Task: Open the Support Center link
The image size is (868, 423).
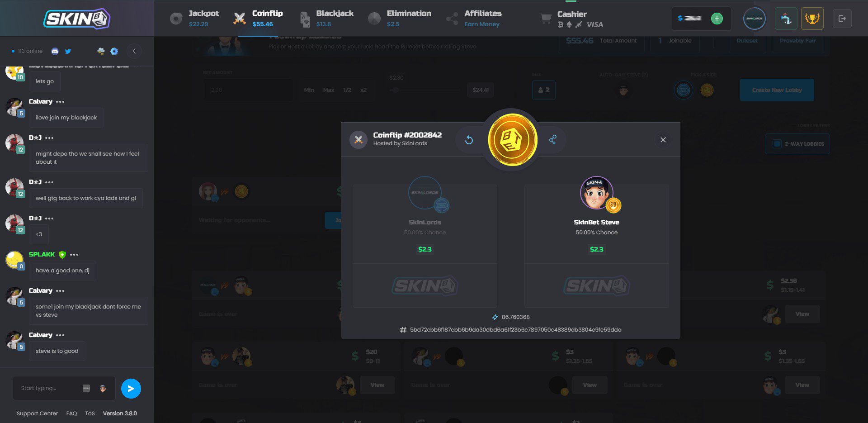Action: pos(37,413)
